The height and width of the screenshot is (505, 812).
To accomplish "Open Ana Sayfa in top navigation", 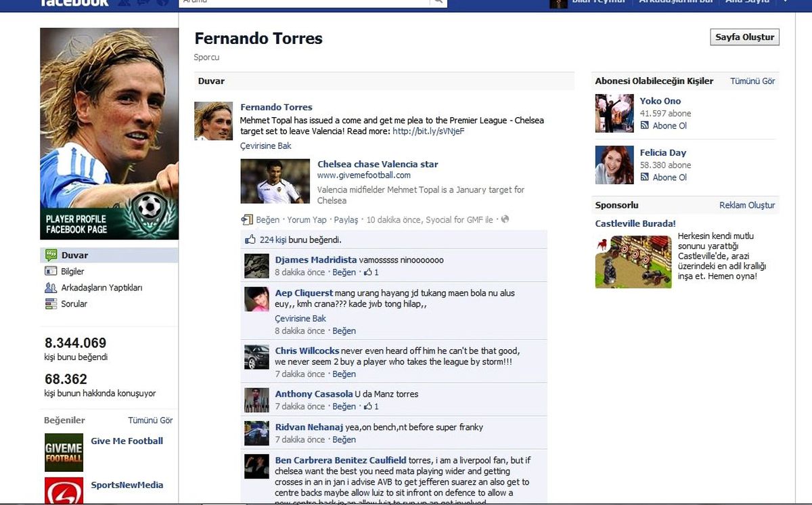I will coord(747,2).
